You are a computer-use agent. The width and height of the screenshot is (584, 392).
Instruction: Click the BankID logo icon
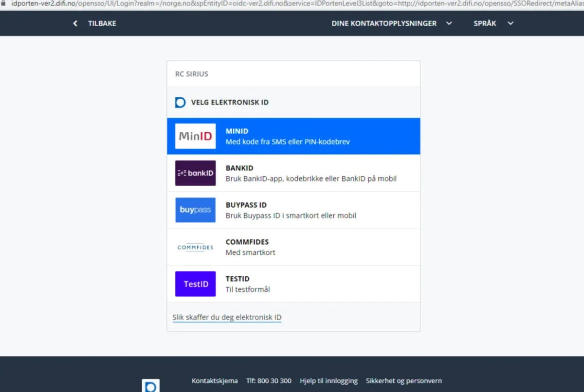pyautogui.click(x=195, y=173)
